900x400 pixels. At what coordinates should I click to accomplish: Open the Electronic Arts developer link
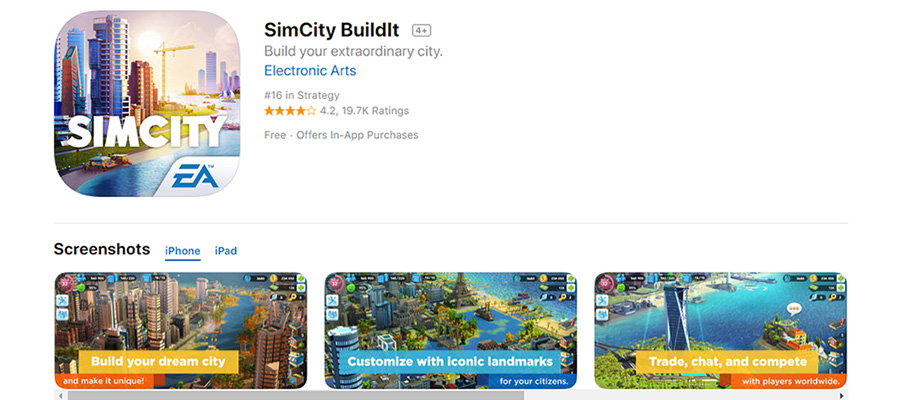310,71
